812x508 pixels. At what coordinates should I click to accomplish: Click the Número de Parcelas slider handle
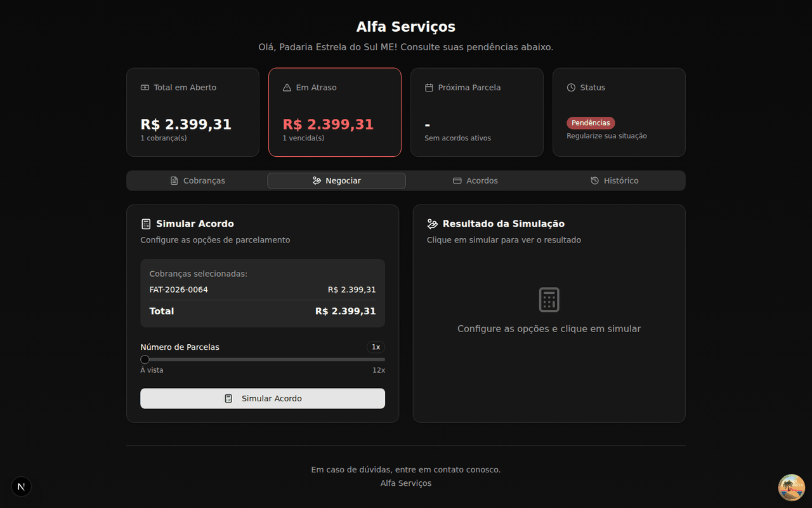[145, 359]
